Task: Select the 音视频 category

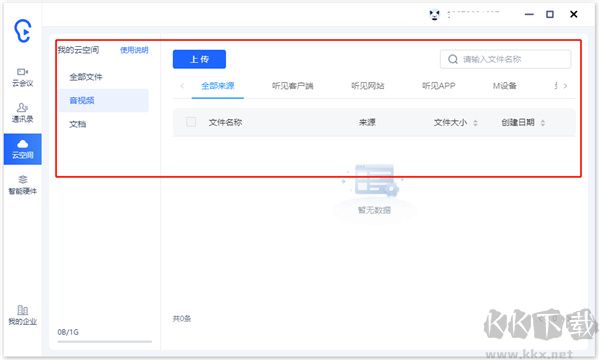Action: point(103,100)
